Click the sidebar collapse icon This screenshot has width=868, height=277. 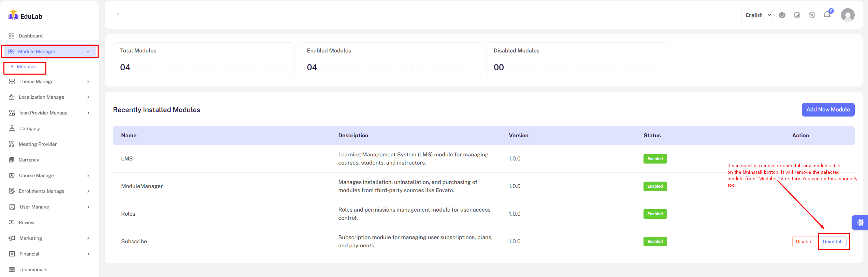pos(120,15)
